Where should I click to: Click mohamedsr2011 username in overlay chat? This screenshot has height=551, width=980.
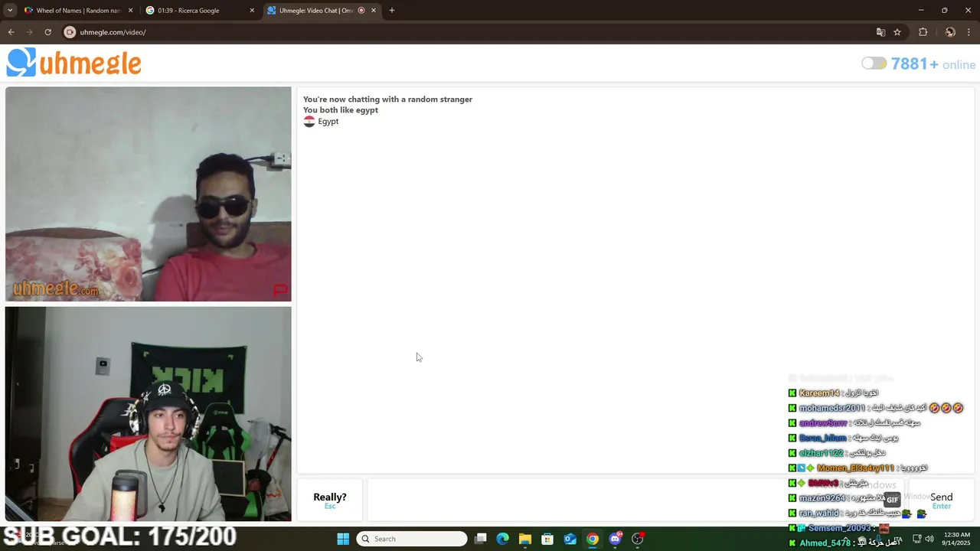click(x=832, y=408)
